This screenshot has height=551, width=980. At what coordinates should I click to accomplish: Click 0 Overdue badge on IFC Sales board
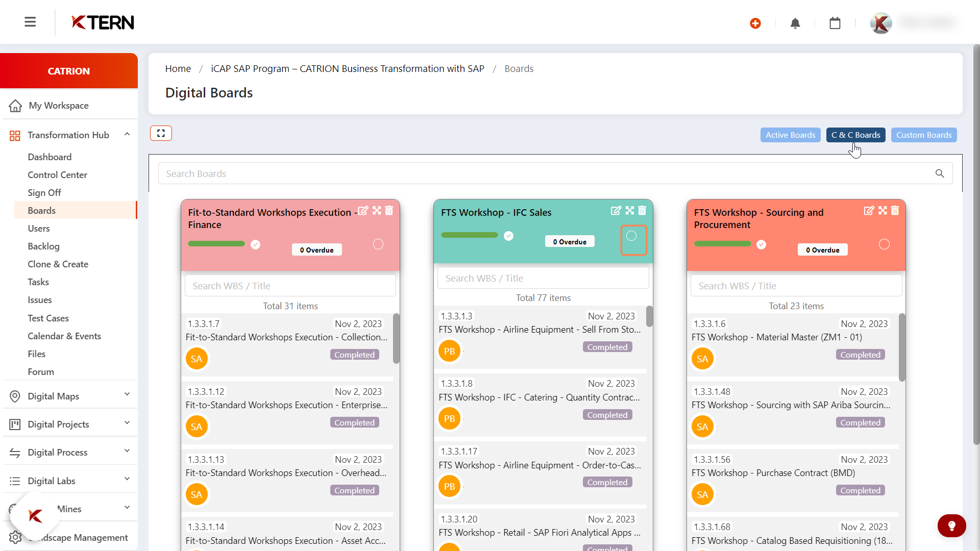pos(570,242)
